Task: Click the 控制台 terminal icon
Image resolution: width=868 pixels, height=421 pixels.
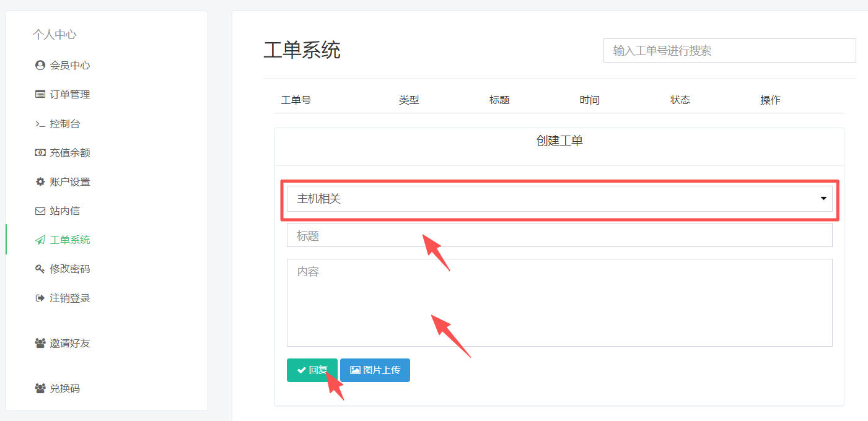Action: click(x=40, y=124)
